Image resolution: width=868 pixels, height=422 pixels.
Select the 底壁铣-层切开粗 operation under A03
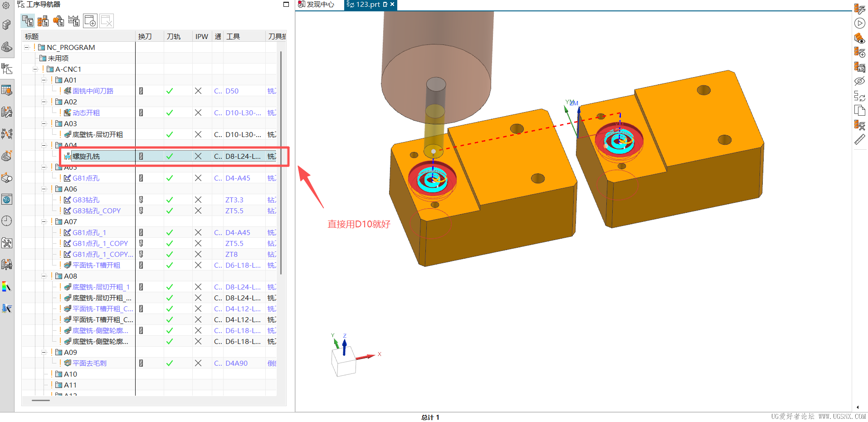click(x=98, y=134)
